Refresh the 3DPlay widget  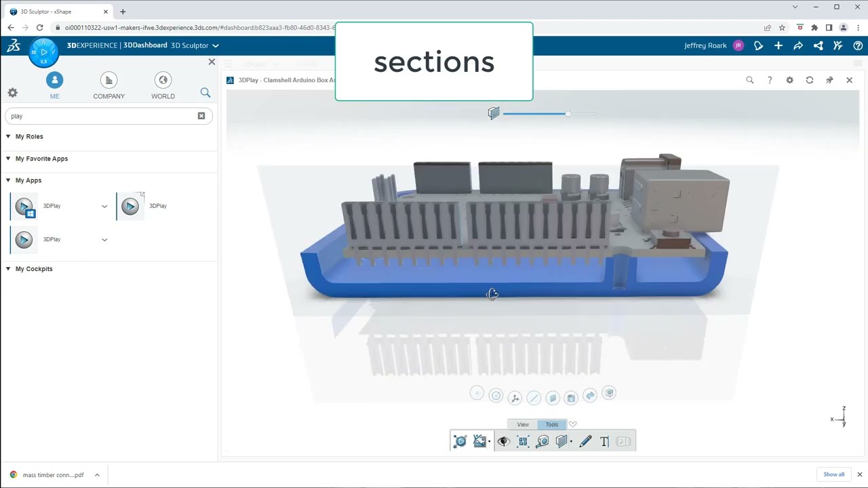[810, 80]
